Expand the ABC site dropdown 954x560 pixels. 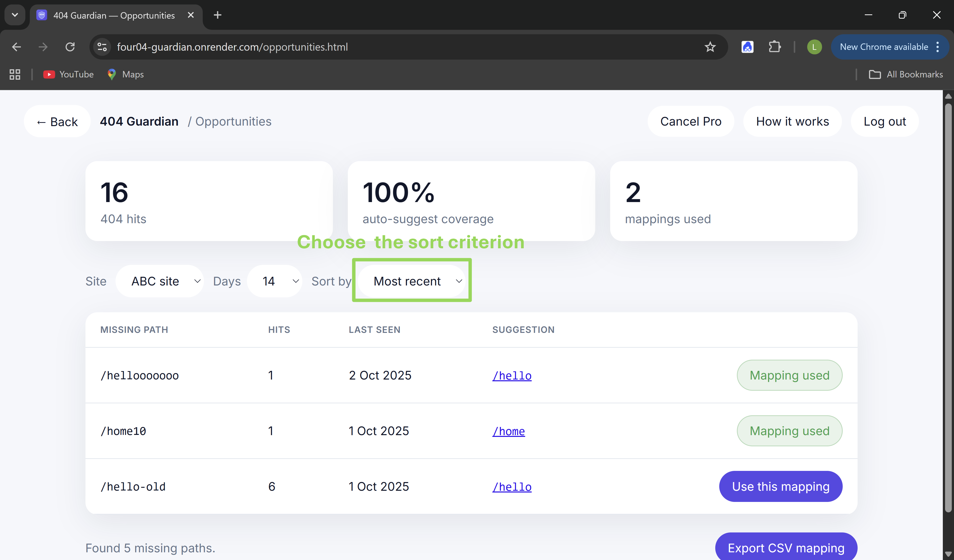coord(159,281)
